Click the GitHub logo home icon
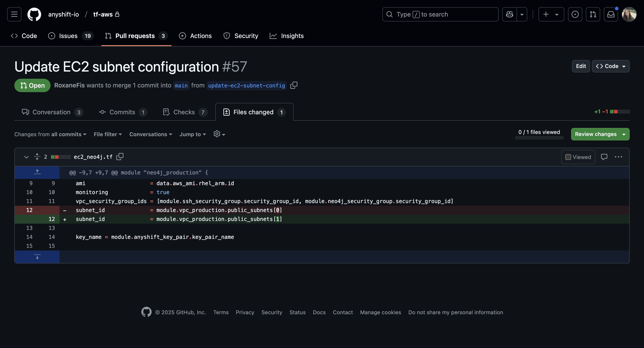Viewport: 644px width, 348px height. [34, 14]
